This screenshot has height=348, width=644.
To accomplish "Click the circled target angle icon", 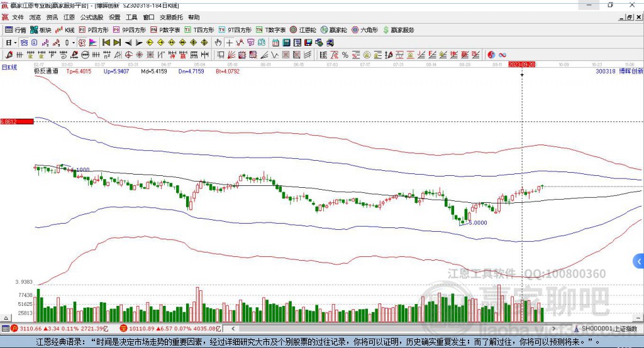I will (x=128, y=55).
